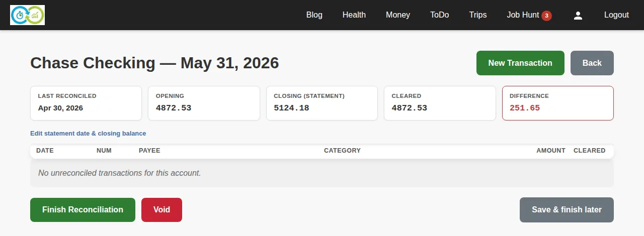Click Finish Reconciliation button
Image resolution: width=644 pixels, height=236 pixels.
point(83,210)
